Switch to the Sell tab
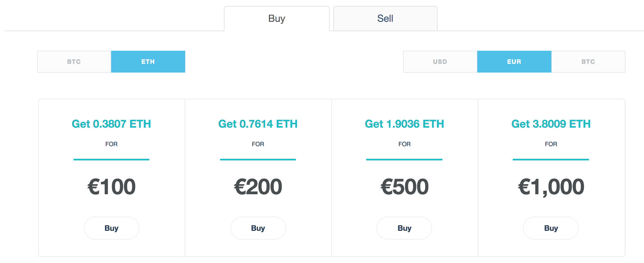The width and height of the screenshot is (644, 263). [x=385, y=18]
